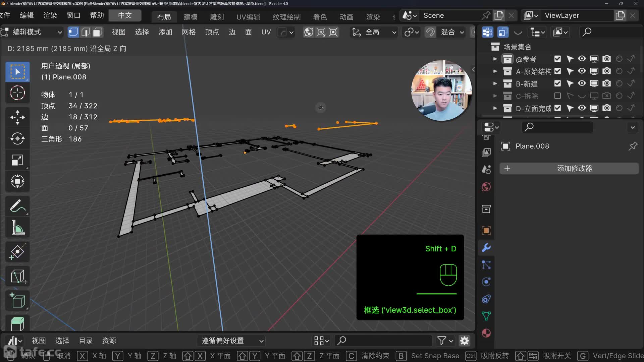Select the Measure ruler tool
Viewport: 644px width, 362px height.
pyautogui.click(x=17, y=227)
